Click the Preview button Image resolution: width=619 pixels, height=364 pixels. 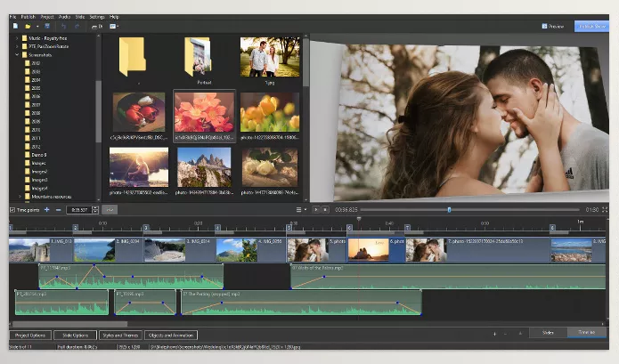tap(553, 26)
